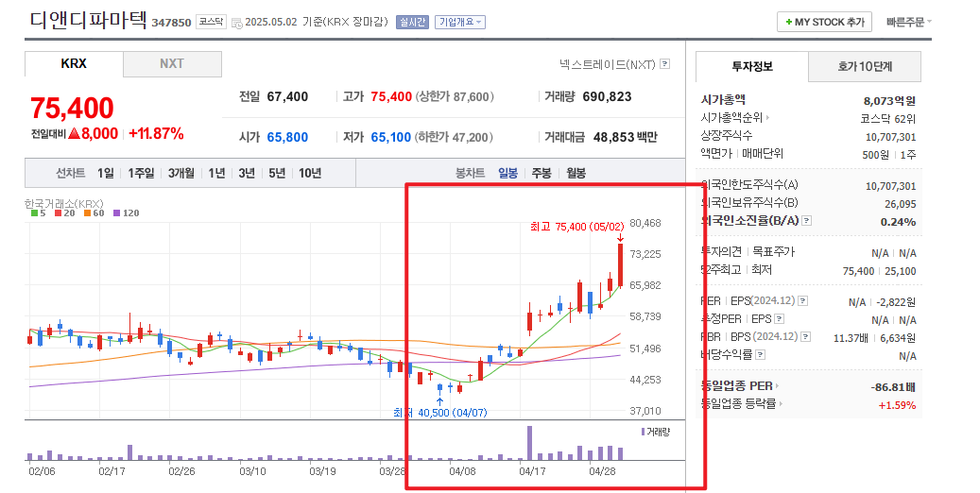This screenshot has width=980, height=493.
Task: Click the orange 60-day moving average legend
Action: click(x=95, y=213)
